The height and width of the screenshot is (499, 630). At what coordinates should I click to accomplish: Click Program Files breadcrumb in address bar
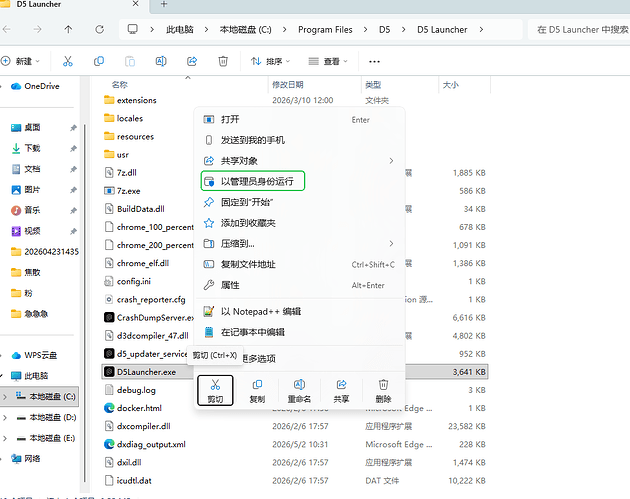point(325,29)
